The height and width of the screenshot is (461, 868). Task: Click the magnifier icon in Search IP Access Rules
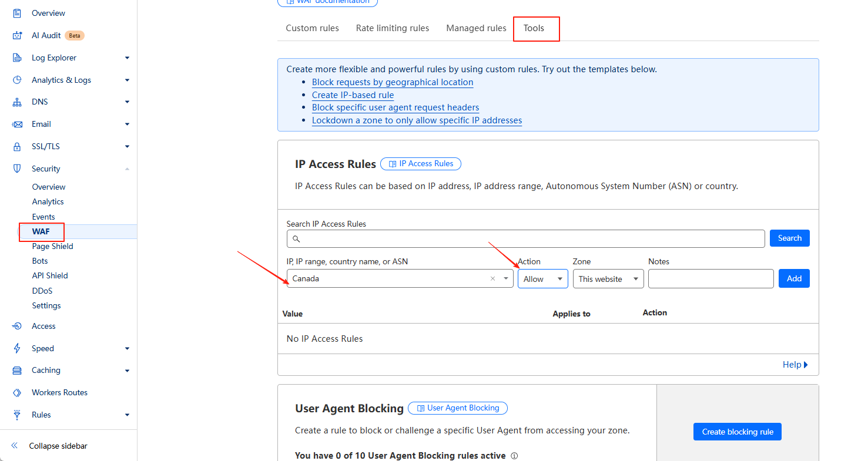click(296, 238)
